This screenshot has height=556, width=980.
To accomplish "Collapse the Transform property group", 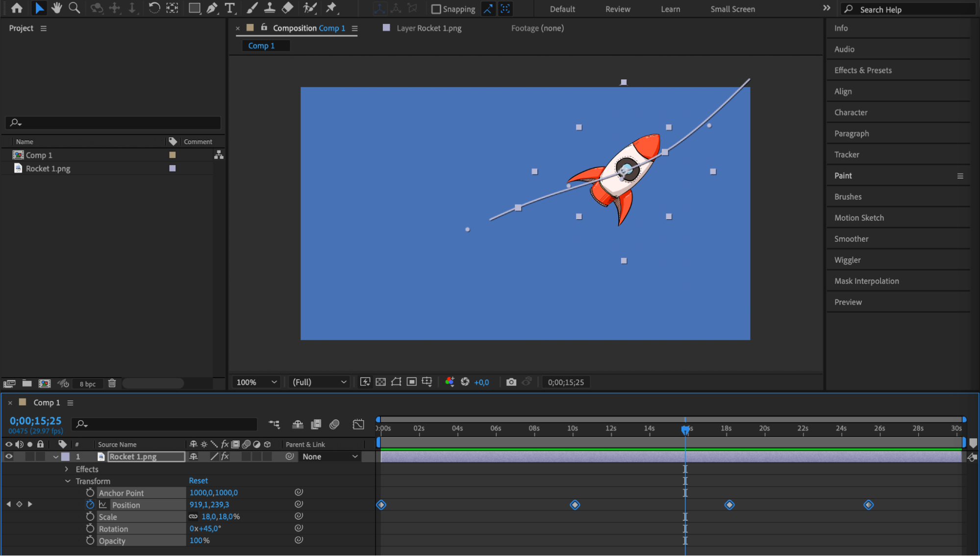I will [x=68, y=481].
